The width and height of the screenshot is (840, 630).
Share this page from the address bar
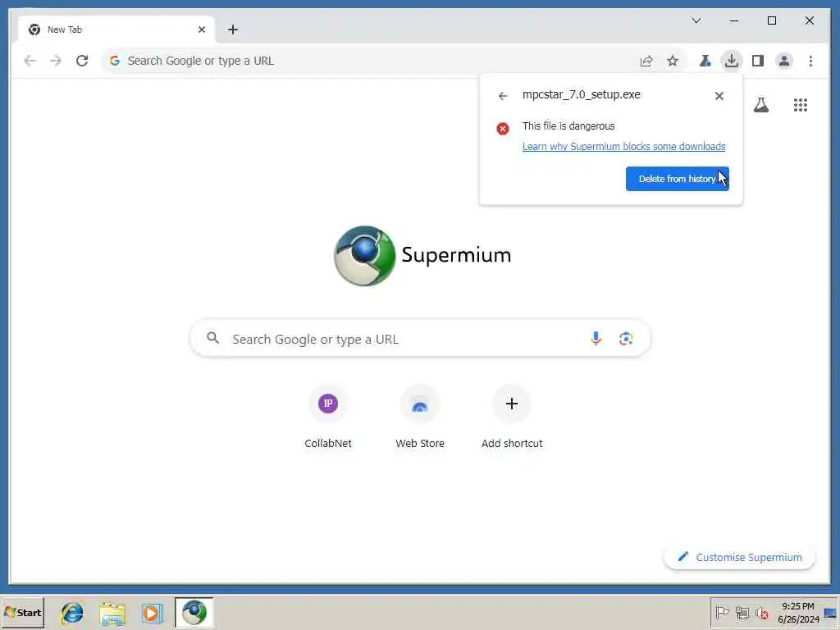[646, 61]
